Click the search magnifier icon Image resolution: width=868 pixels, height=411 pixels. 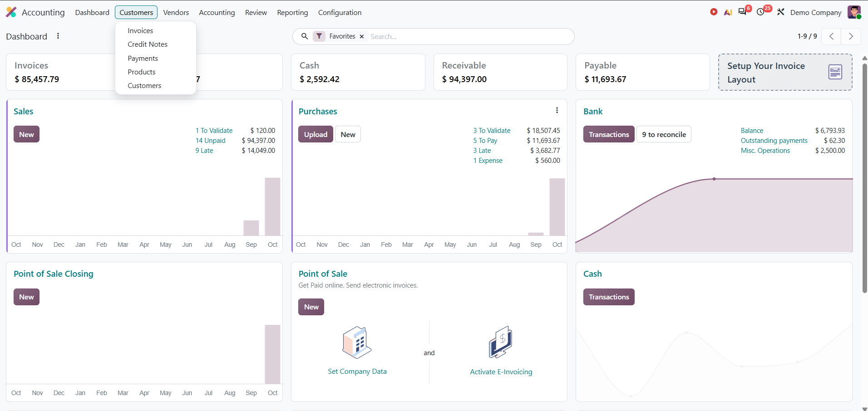[305, 36]
